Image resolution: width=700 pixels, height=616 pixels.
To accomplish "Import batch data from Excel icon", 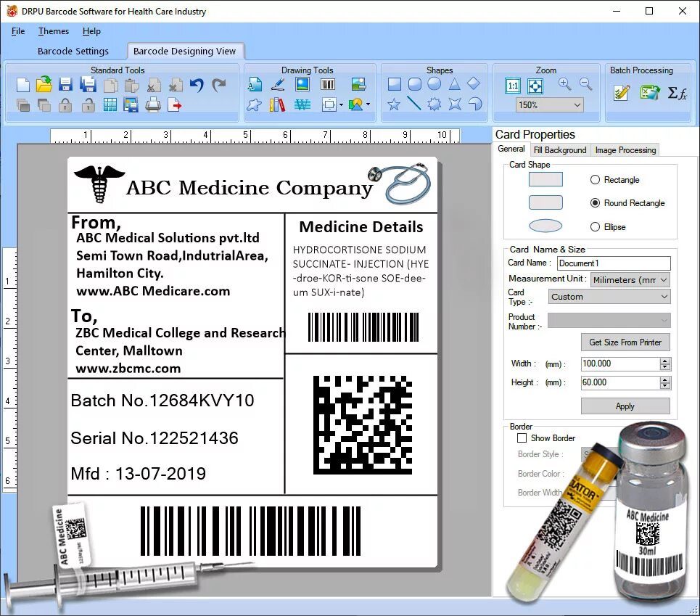I will click(x=650, y=92).
